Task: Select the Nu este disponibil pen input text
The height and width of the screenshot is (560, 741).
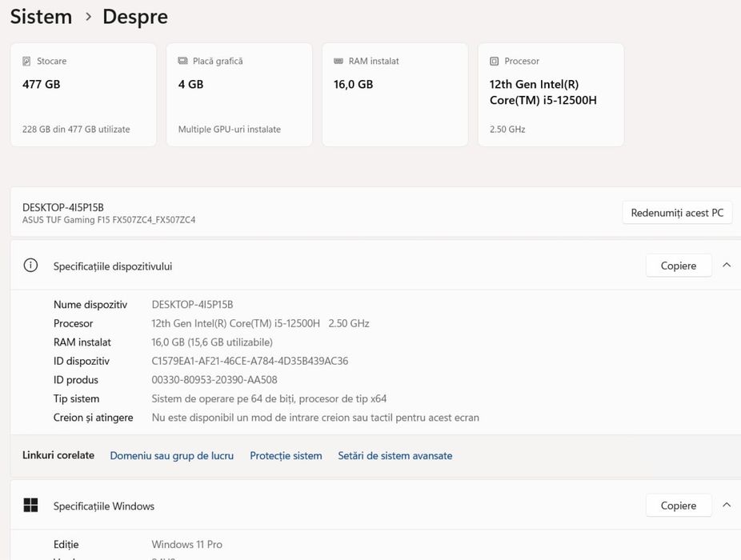Action: pyautogui.click(x=315, y=418)
